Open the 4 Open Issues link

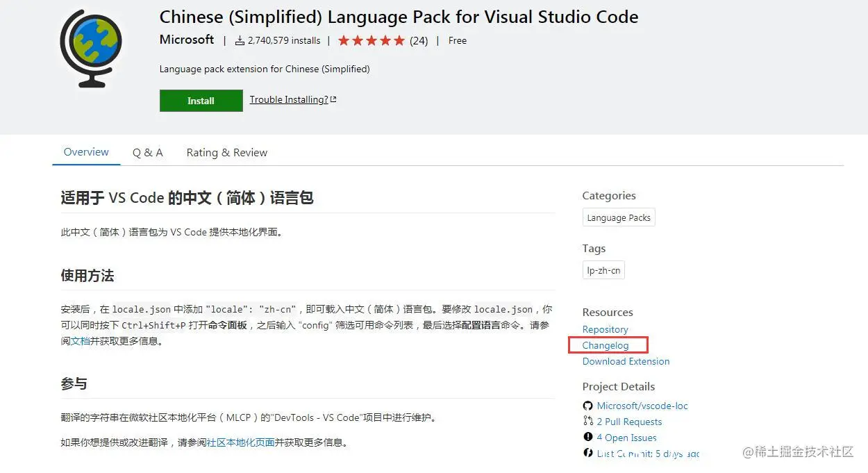coord(626,438)
